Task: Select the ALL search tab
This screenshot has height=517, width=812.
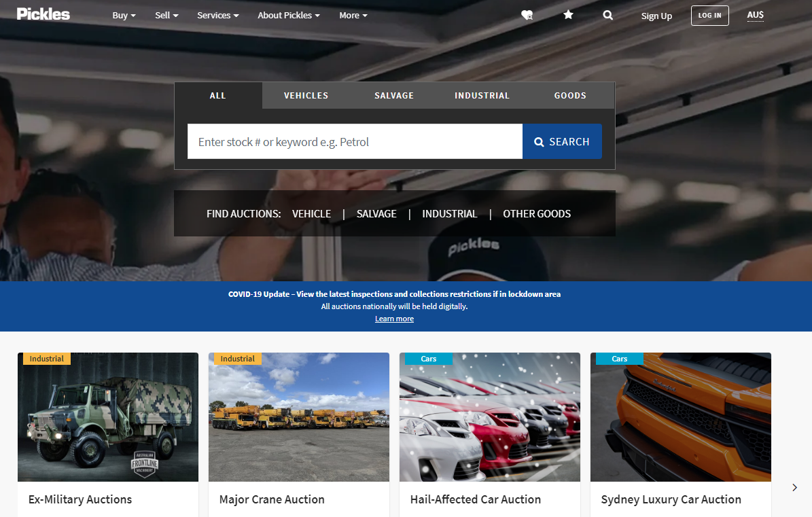Action: pyautogui.click(x=218, y=96)
